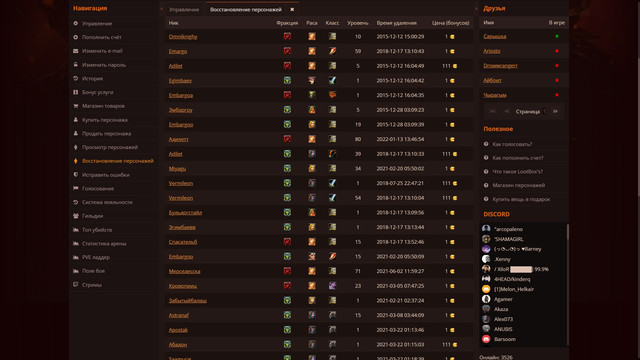Go to previous friends page arrow
Screen dimensions: 640x360
(507, 111)
